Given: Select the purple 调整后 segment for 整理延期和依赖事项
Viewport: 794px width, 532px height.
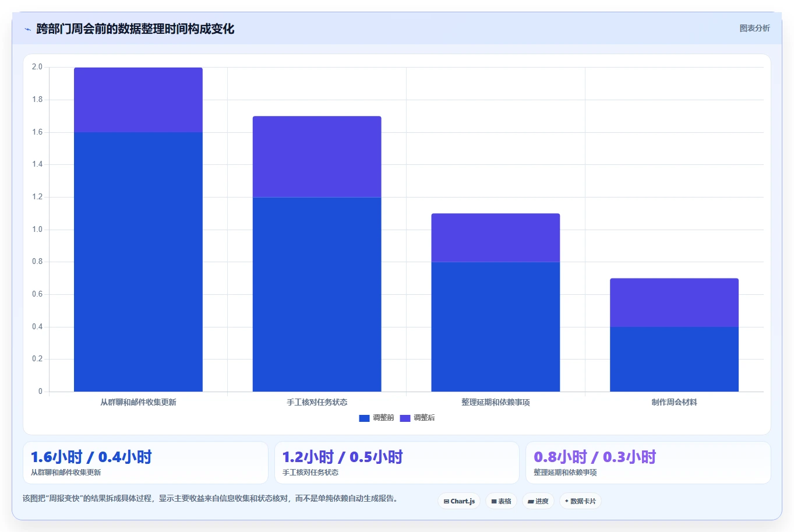Looking at the screenshot, I should 496,238.
